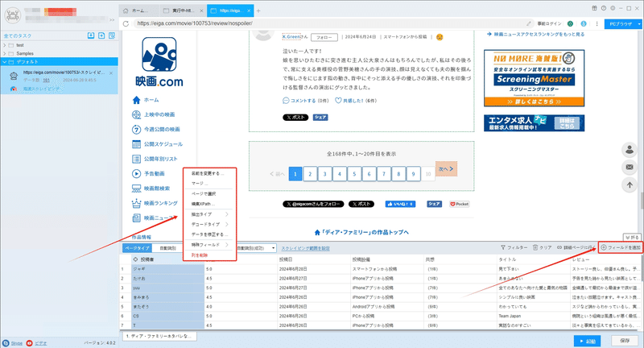Image resolution: width=644 pixels, height=348 pixels.
Task: Click the floating user profile icon
Action: click(630, 150)
